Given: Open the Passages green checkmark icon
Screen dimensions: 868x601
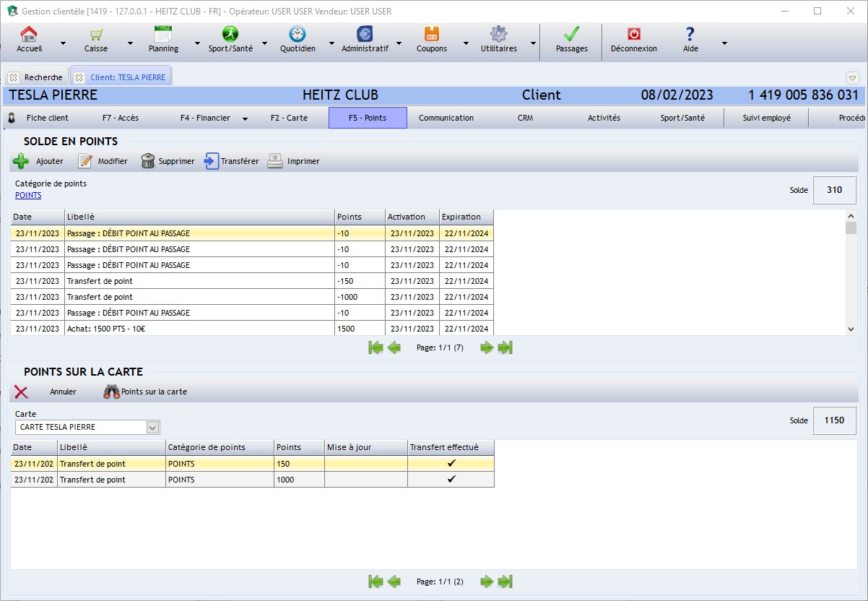Looking at the screenshot, I should 571,35.
